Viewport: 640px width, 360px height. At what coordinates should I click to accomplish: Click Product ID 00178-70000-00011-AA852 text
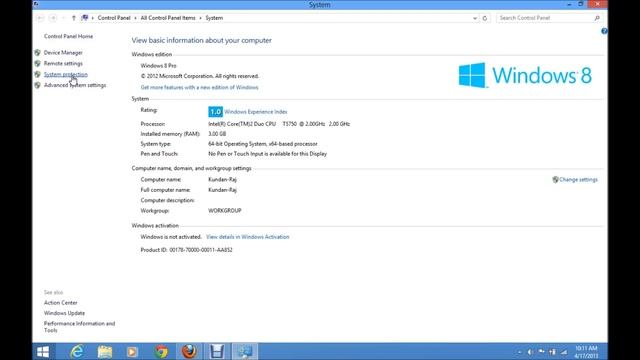point(187,250)
